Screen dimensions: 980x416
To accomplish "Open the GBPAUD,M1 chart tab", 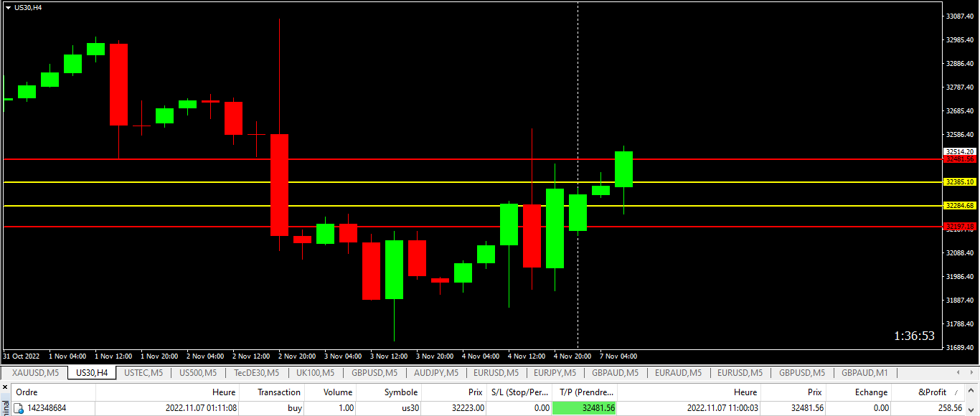I will tap(864, 373).
